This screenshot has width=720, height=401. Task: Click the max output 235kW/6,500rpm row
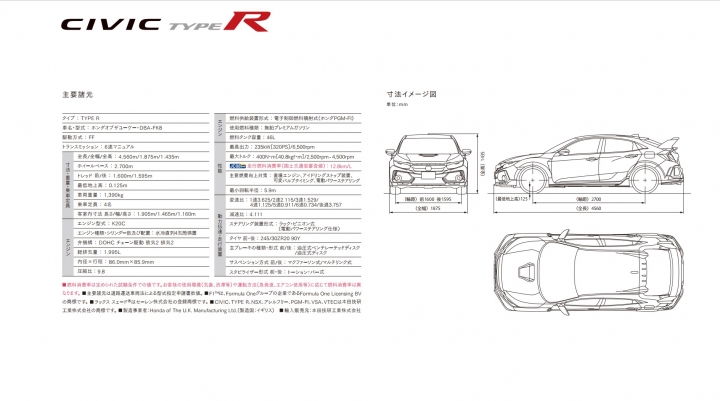coord(294,147)
